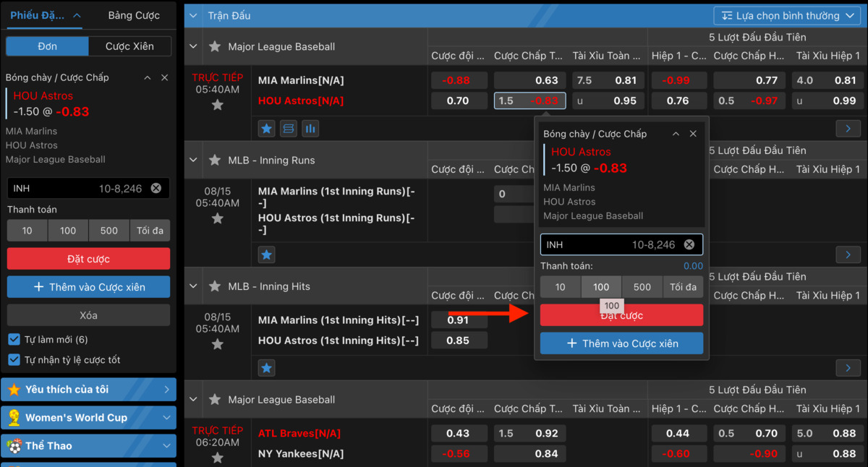Viewport: 868px width, 467px height.
Task: Close the popup bet slip with X
Action: click(693, 134)
